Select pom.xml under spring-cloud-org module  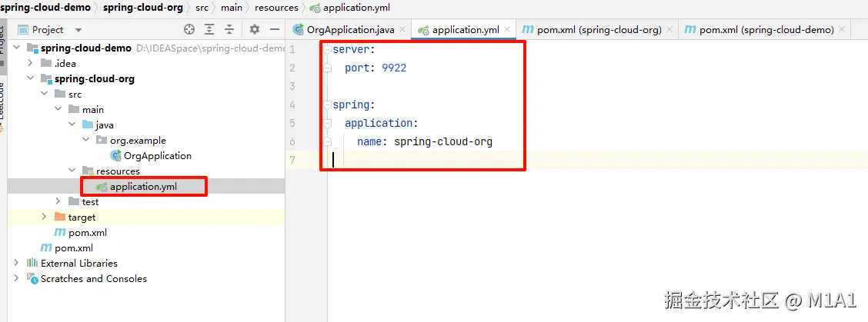88,232
